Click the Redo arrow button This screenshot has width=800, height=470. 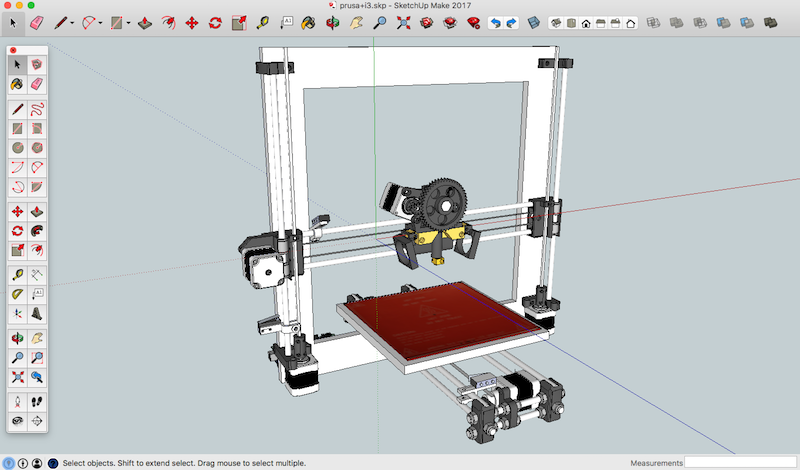(512, 21)
